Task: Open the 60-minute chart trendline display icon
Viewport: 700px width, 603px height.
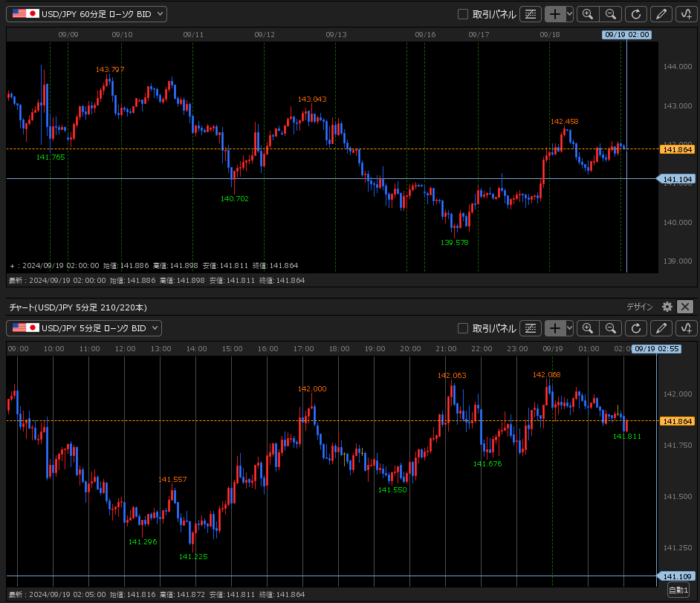Action: pos(531,14)
